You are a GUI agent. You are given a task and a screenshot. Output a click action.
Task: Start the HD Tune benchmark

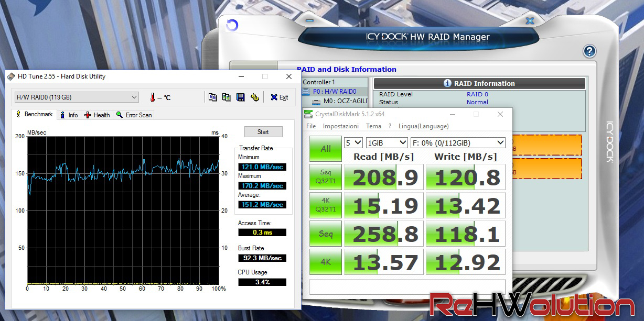[263, 131]
